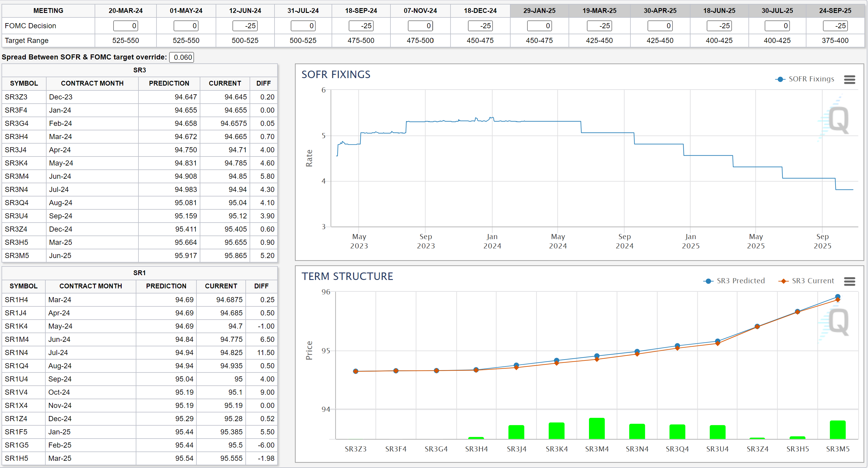Click the SR3M5 green bar in chart

(837, 430)
